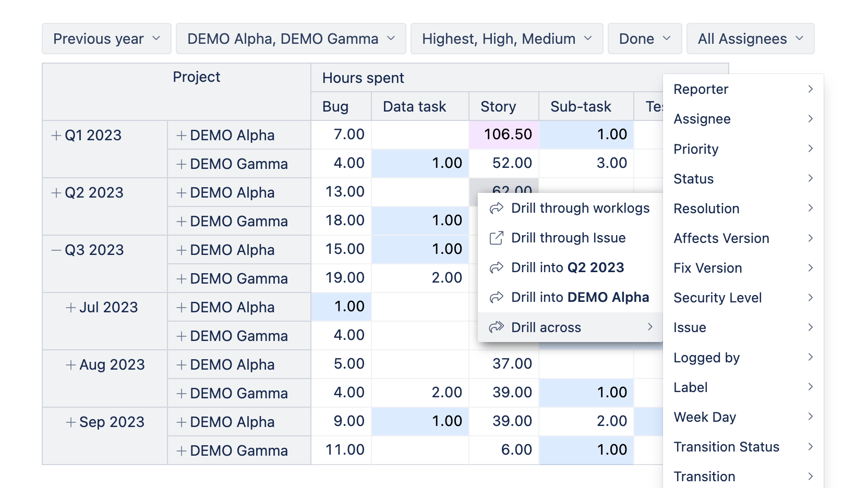Drill across by Transition Status
This screenshot has width=868, height=488.
pos(743,447)
